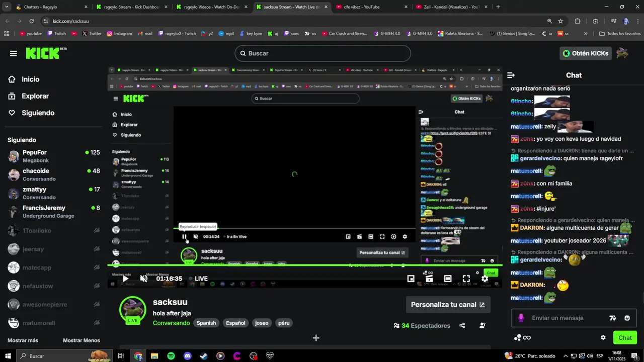
Task: Switch to dfe vibez YouTube tab
Action: tap(372, 7)
